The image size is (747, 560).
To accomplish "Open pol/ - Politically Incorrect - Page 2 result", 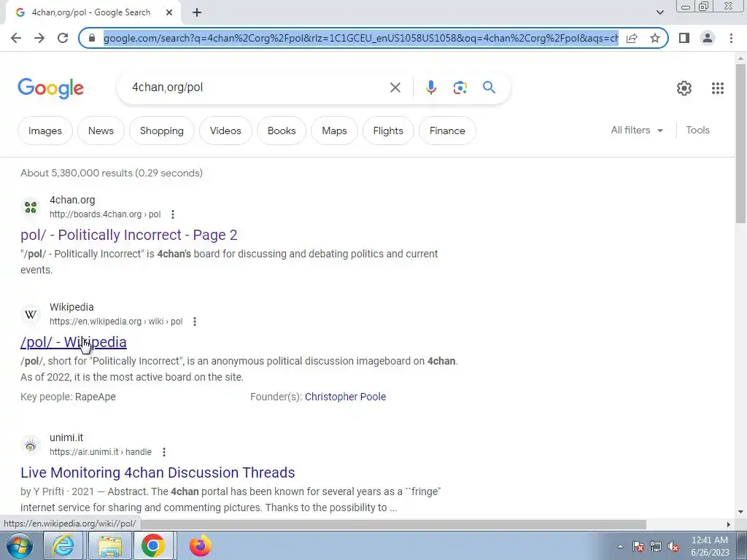I will [128, 235].
